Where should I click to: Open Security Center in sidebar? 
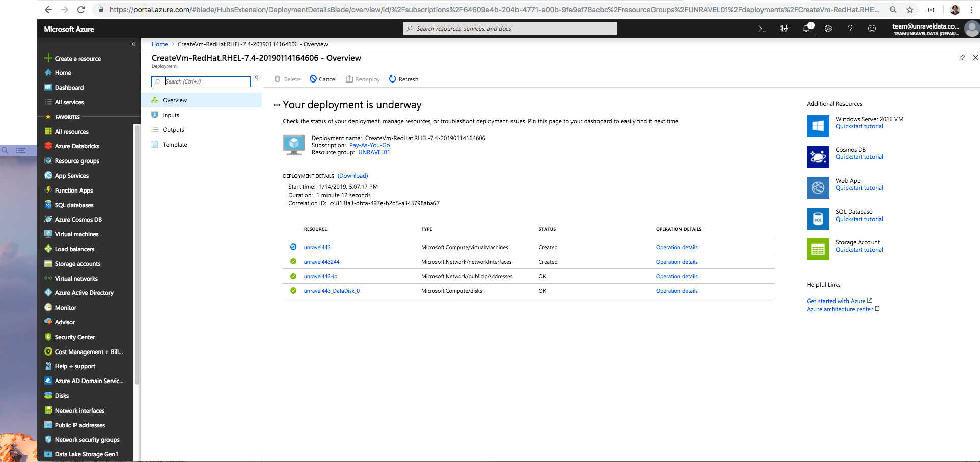[x=75, y=337]
